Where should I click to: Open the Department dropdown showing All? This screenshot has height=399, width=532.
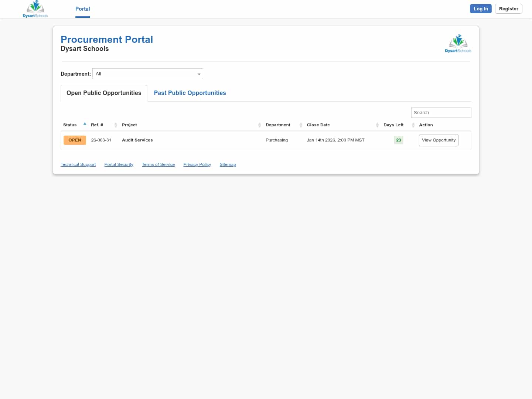(x=147, y=74)
